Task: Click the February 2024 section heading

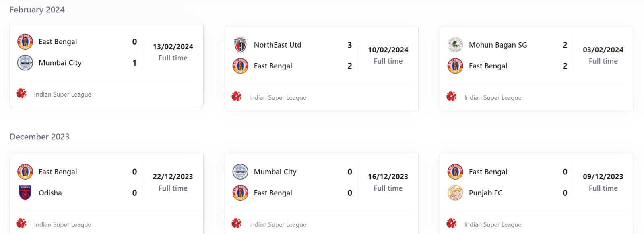Action: pyautogui.click(x=37, y=10)
